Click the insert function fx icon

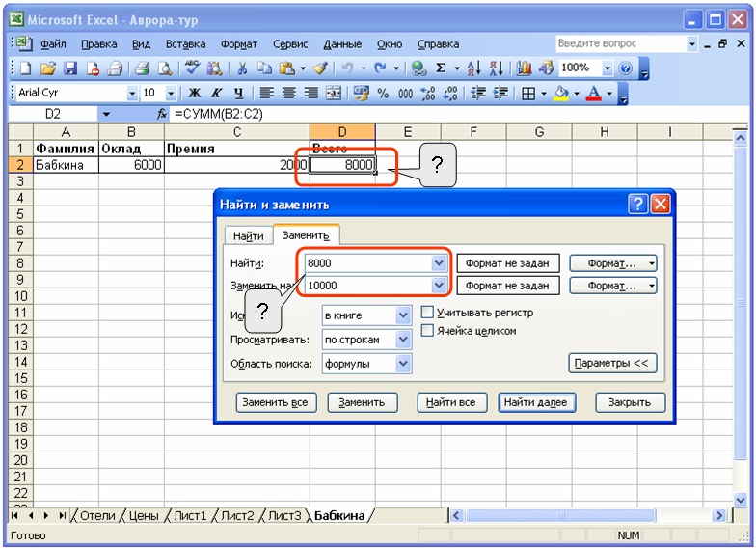(x=162, y=114)
